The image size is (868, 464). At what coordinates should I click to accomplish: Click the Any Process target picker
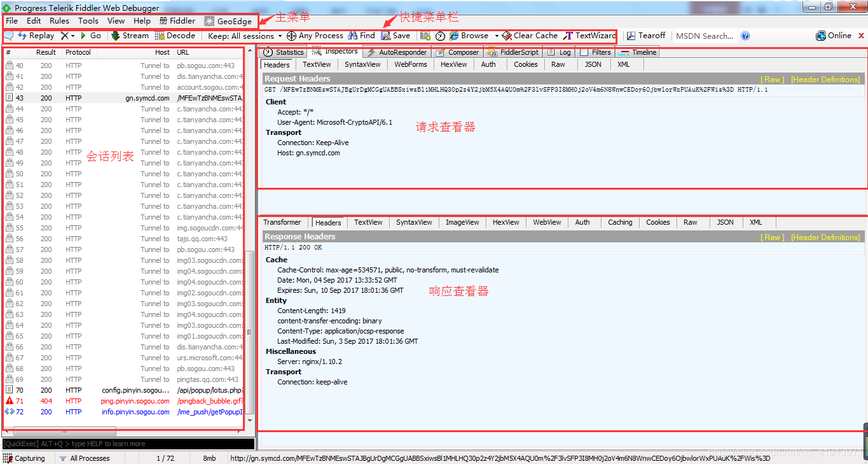click(315, 36)
